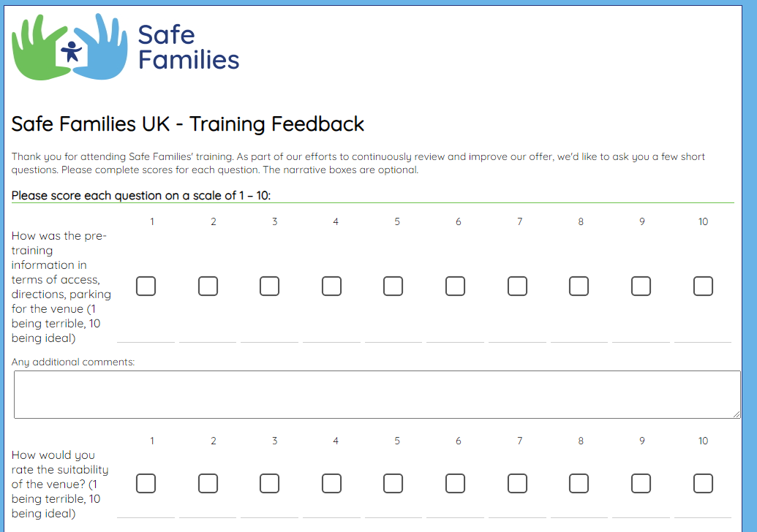Click the Safe Families logo
757x532 pixels.
(126, 47)
